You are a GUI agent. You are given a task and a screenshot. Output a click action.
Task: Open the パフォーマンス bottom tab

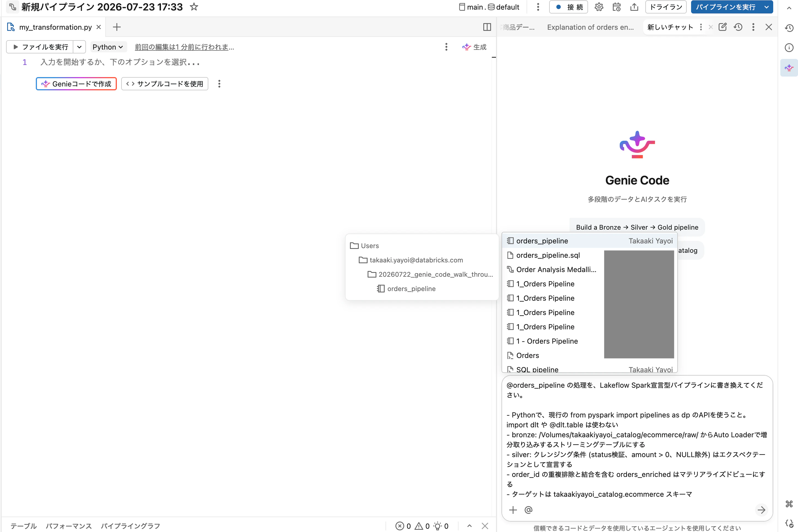coord(69,526)
